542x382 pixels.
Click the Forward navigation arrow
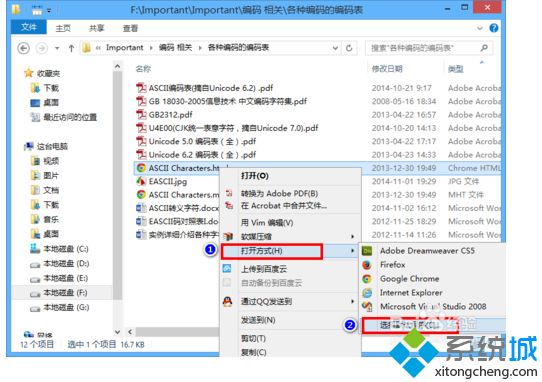42,48
